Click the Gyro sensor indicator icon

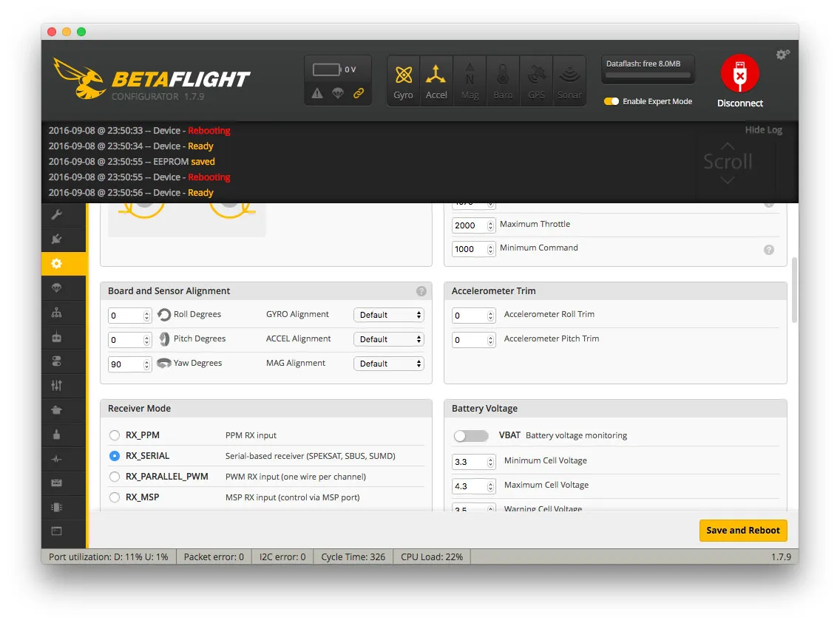click(403, 81)
